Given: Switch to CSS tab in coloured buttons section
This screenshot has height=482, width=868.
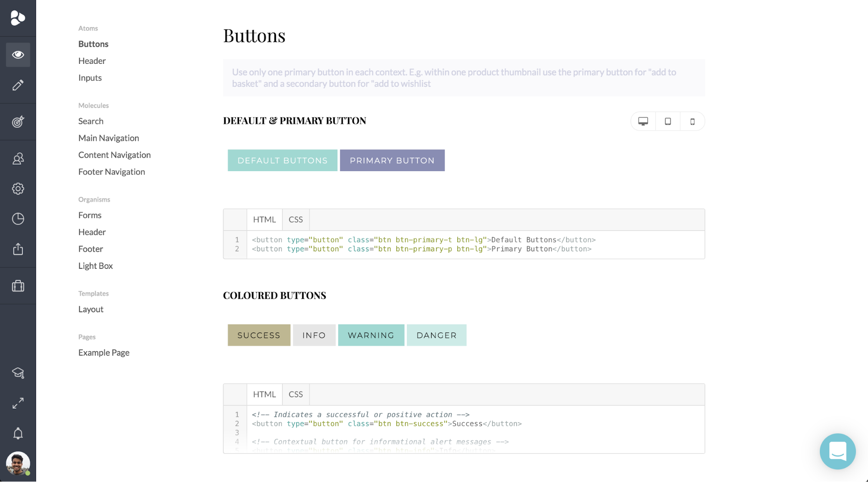Looking at the screenshot, I should (295, 393).
